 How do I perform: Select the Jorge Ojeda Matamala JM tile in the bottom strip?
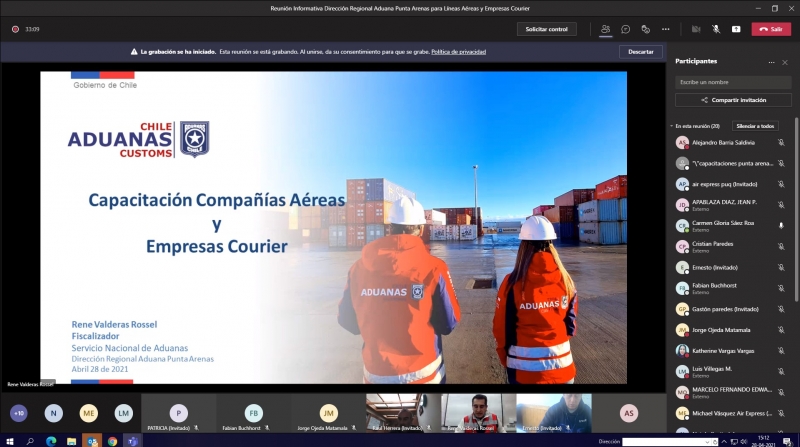click(329, 413)
